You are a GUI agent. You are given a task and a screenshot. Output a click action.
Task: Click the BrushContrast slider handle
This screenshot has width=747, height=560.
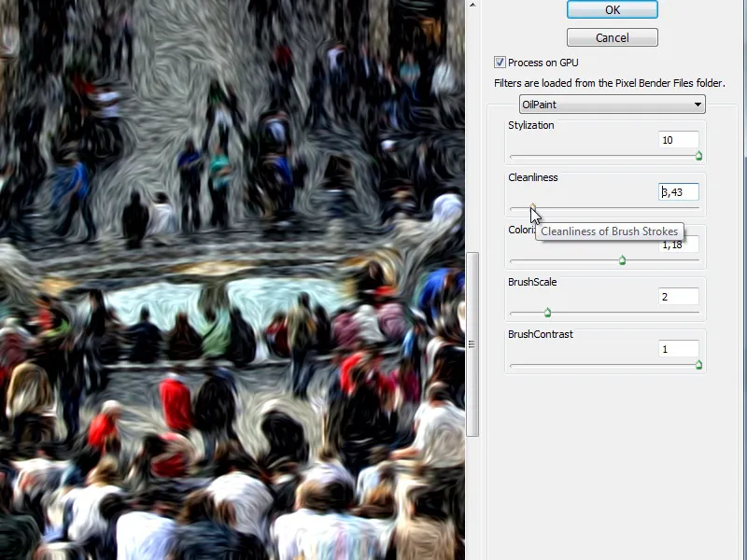coord(698,365)
